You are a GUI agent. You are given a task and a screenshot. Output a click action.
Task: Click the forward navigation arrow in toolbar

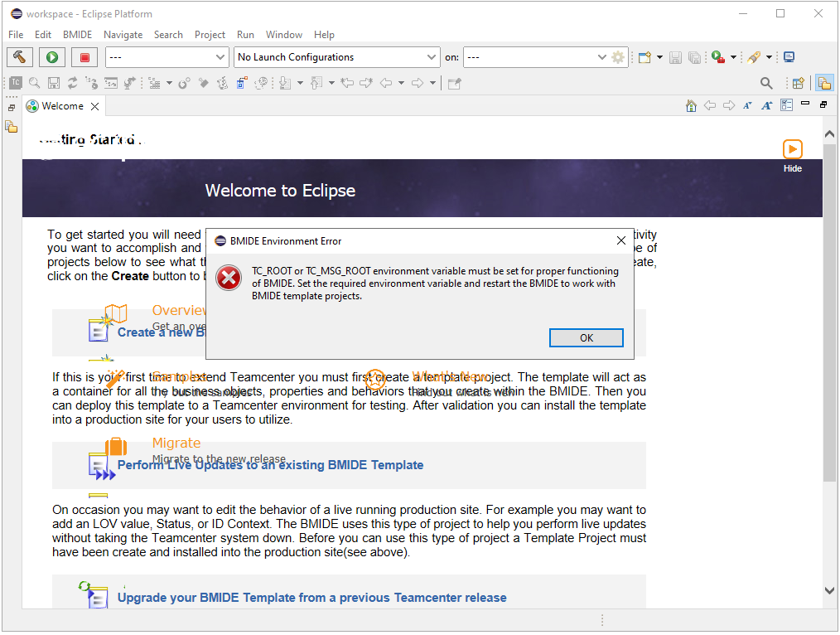click(418, 83)
